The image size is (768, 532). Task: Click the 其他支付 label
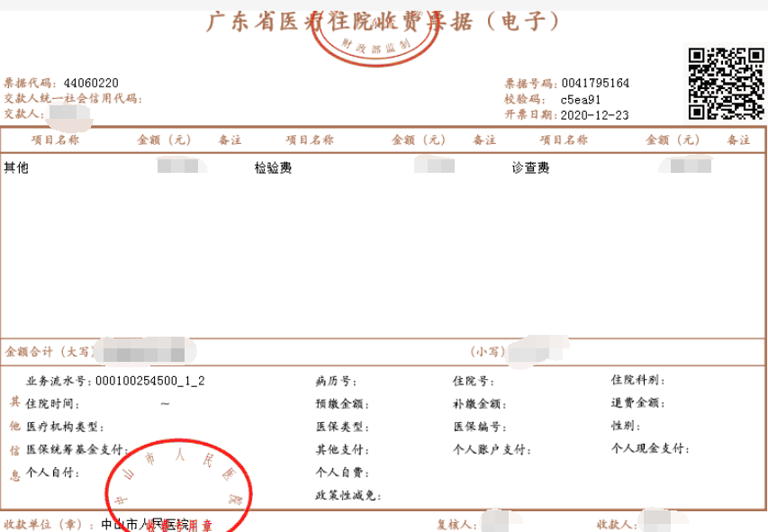coord(342,449)
